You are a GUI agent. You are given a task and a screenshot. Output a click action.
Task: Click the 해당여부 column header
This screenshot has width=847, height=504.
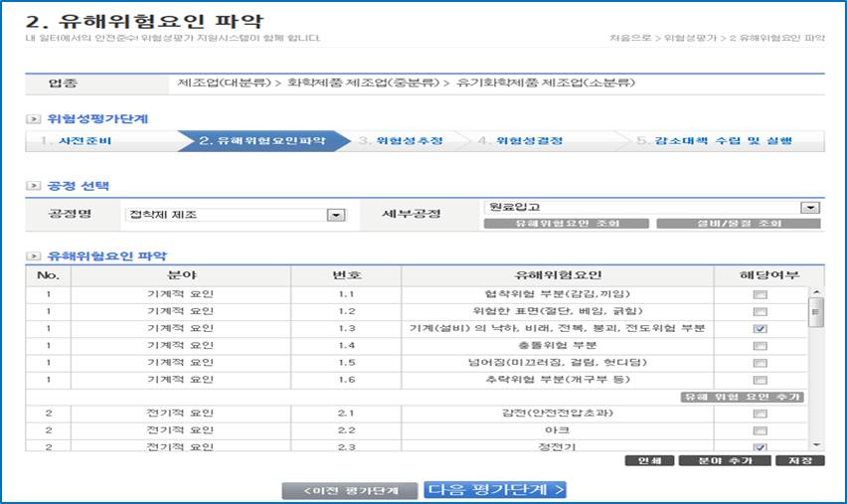769,275
